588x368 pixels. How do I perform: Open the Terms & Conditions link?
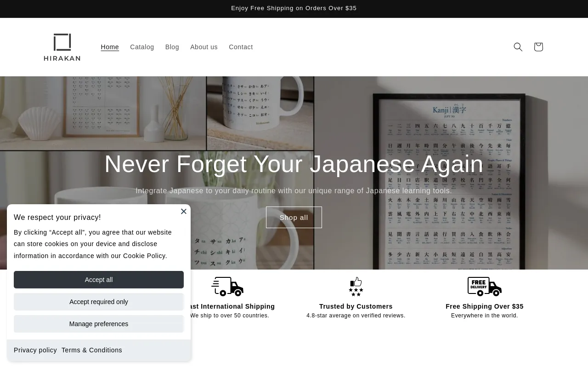pyautogui.click(x=92, y=350)
